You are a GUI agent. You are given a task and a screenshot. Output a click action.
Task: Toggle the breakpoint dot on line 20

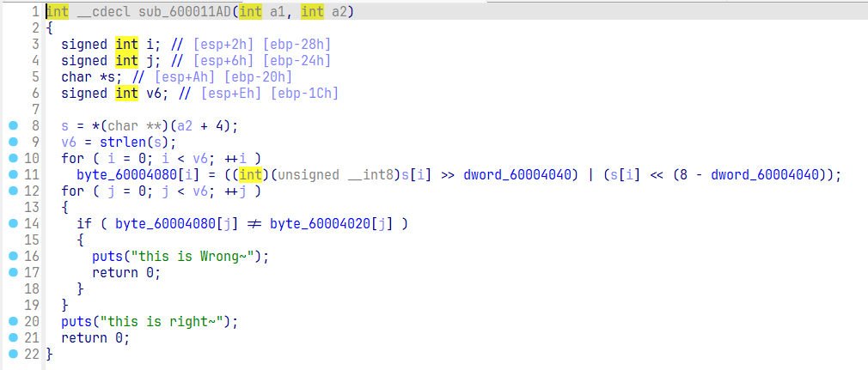12,322
